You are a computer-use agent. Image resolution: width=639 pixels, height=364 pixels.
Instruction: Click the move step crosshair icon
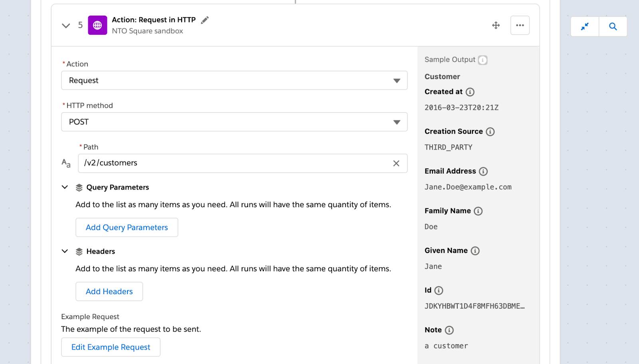[x=496, y=25]
